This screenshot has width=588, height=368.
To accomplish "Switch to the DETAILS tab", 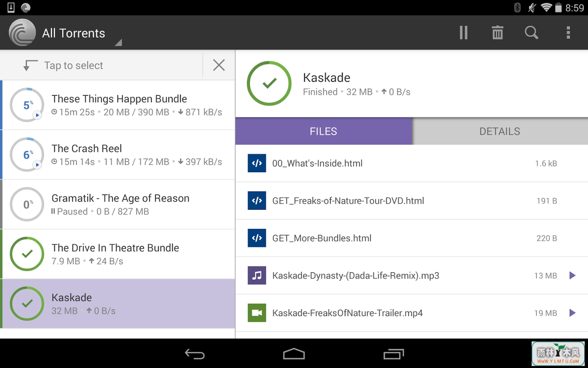I will tap(500, 131).
